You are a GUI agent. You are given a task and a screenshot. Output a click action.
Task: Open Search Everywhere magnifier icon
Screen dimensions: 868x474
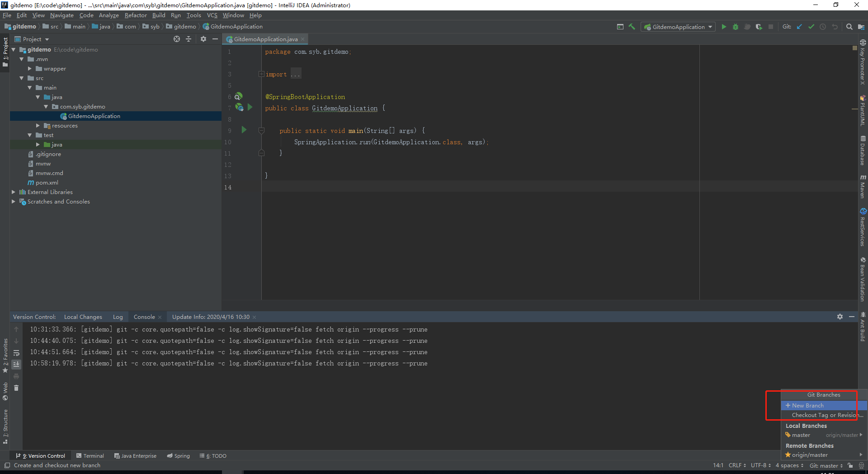849,27
